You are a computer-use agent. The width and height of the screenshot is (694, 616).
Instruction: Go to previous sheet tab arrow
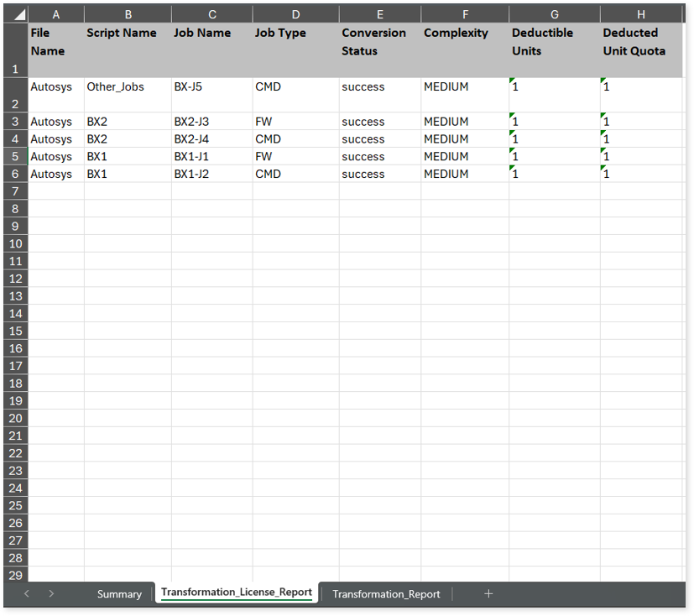[27, 593]
